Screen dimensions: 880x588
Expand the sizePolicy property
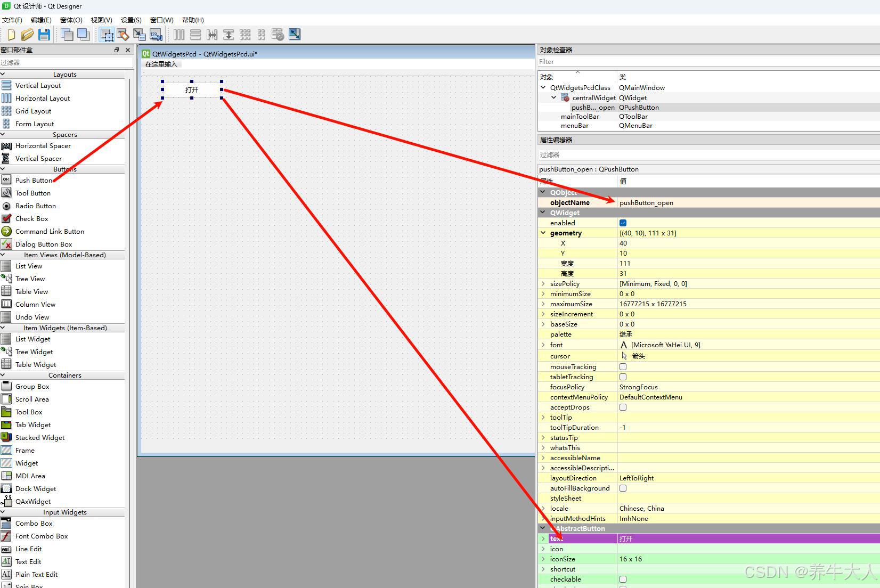click(543, 283)
